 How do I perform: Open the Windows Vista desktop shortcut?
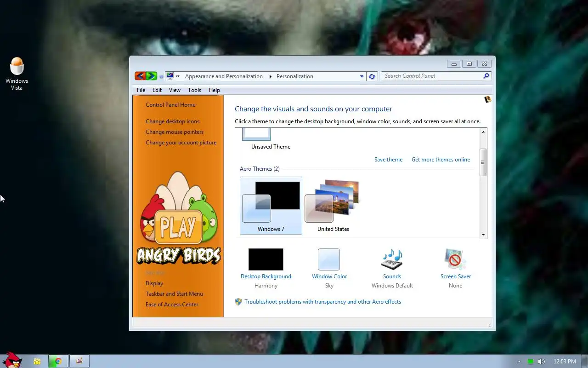(x=17, y=73)
